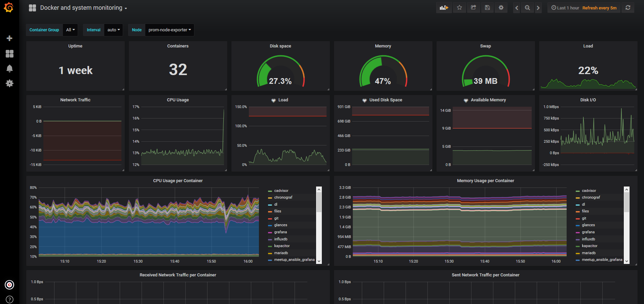
Task: Open Uptime panel title menu
Action: 75,46
